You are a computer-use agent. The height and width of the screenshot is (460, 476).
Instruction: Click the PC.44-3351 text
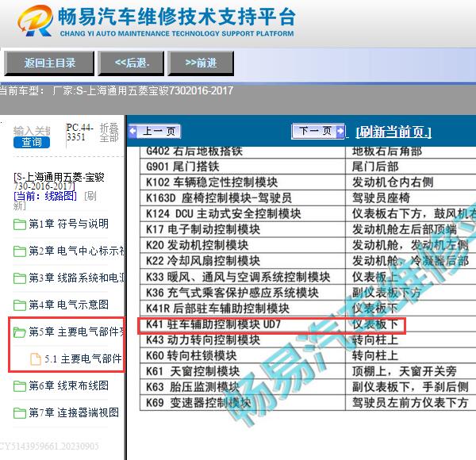tap(79, 132)
